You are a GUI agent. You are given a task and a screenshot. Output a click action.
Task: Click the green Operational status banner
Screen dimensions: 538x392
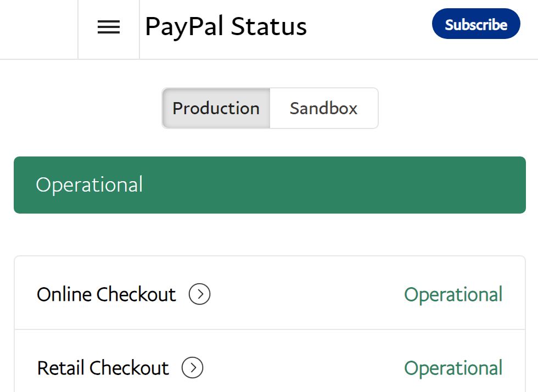270,185
